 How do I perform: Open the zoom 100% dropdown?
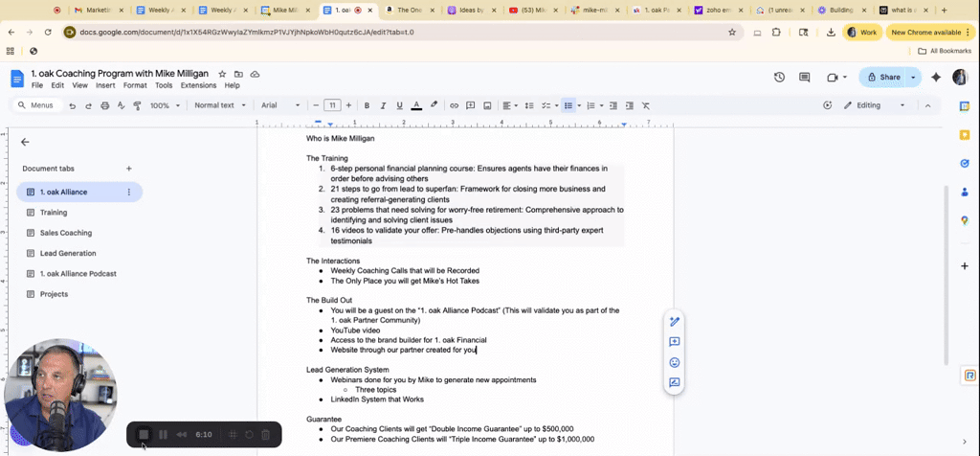point(165,105)
